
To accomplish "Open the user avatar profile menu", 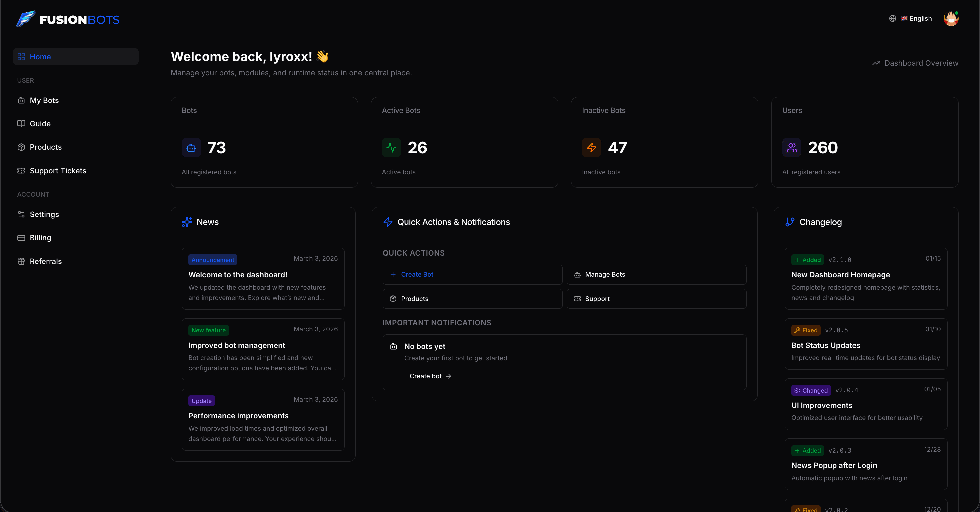I will click(x=951, y=18).
